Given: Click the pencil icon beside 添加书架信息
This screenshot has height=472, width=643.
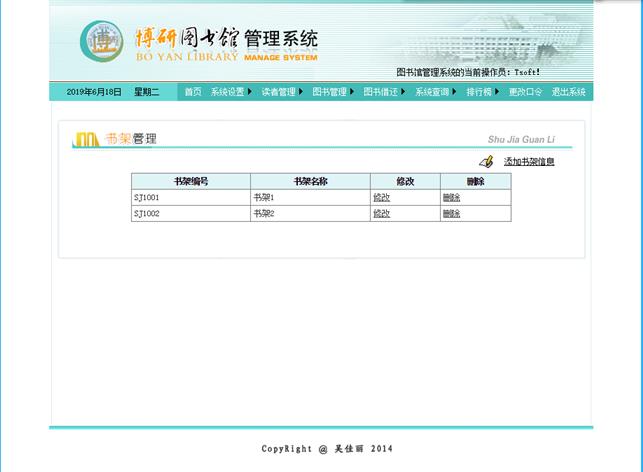Looking at the screenshot, I should tap(487, 161).
